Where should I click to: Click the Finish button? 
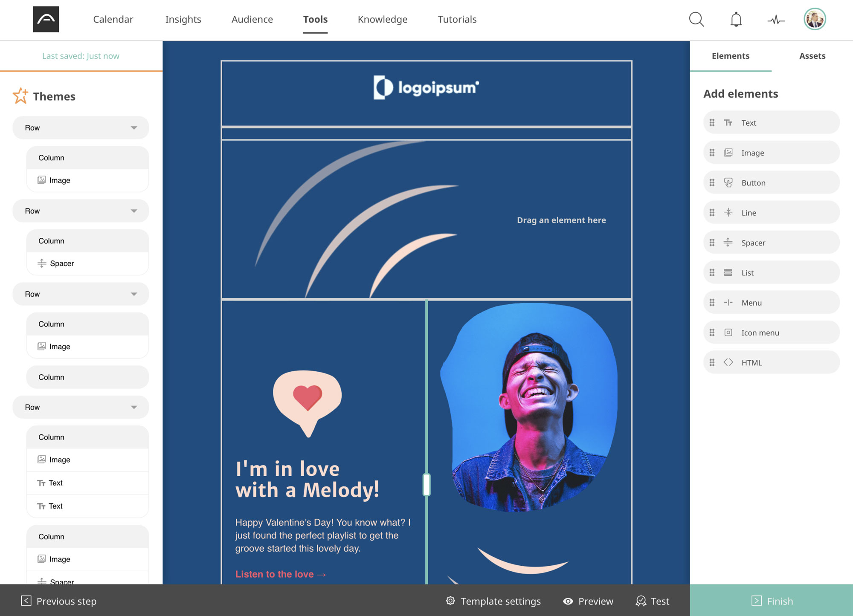pos(771,600)
